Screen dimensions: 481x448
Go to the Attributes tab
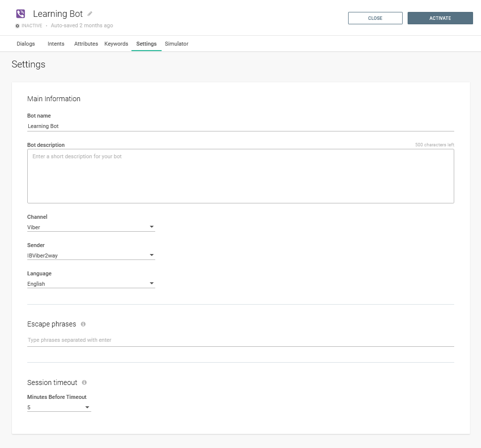pos(86,44)
